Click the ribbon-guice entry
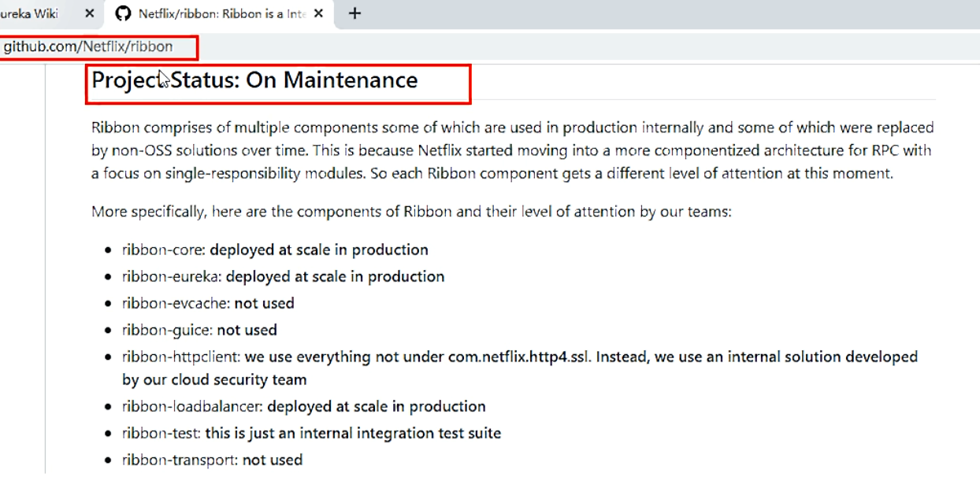 pos(199,330)
